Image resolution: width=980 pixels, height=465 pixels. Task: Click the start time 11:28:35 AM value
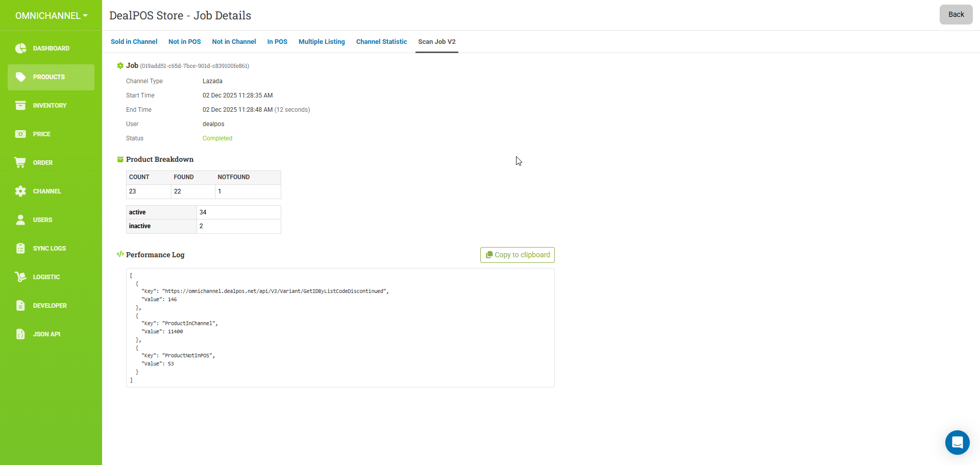tap(238, 95)
